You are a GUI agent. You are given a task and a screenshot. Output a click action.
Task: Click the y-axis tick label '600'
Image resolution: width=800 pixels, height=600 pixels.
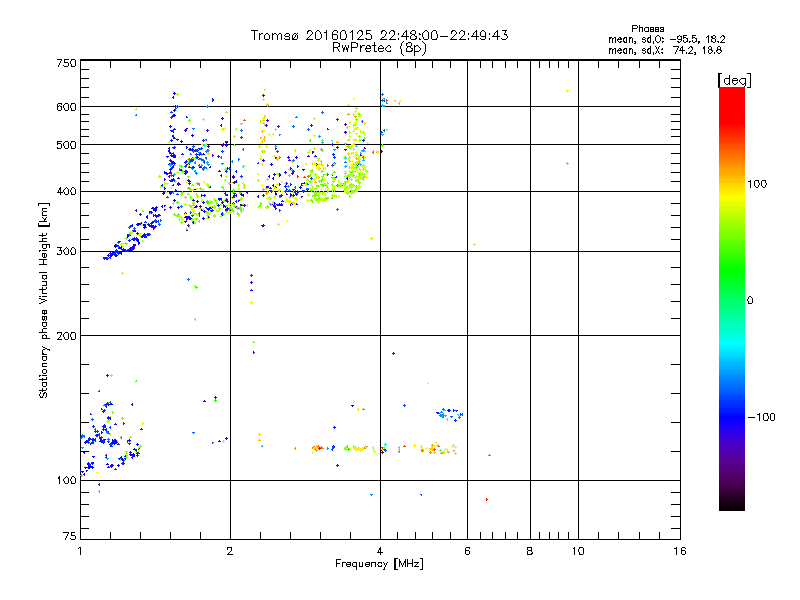66,107
